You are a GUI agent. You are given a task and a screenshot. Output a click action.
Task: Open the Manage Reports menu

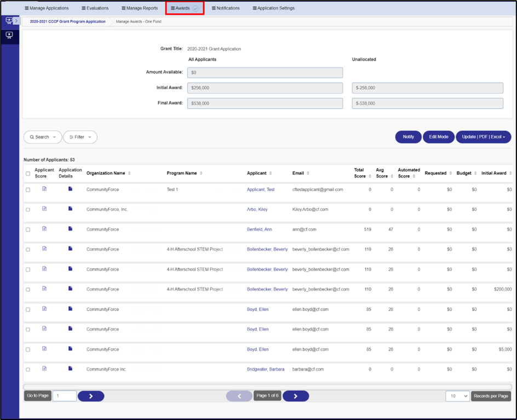click(x=140, y=8)
